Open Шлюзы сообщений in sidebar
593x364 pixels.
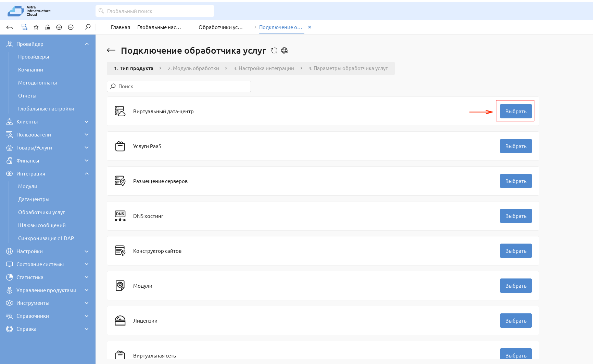[x=42, y=225]
